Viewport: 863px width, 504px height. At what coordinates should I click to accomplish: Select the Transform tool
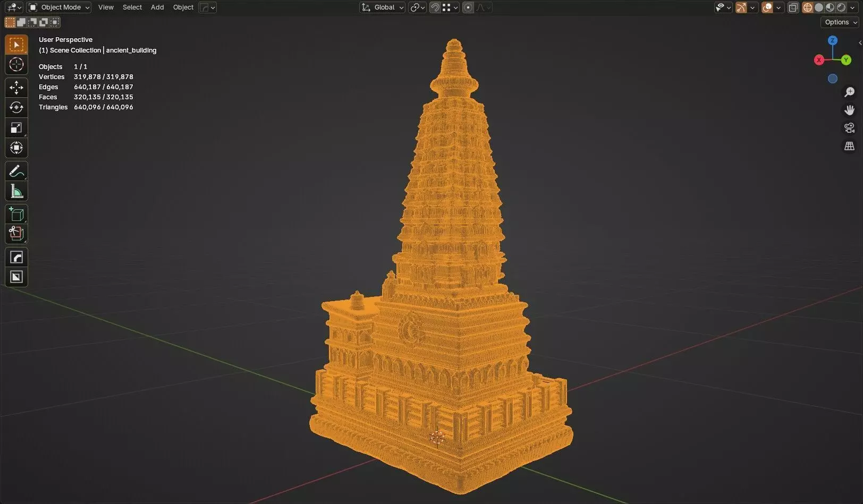16,148
